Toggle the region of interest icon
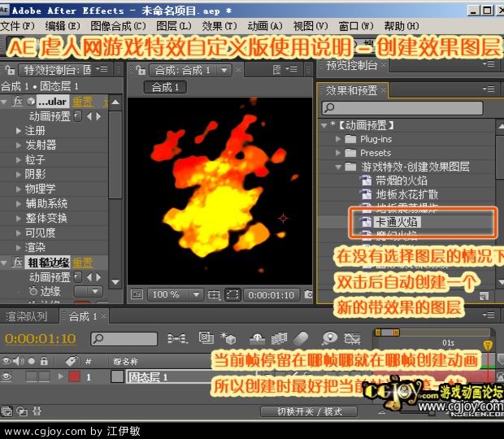Viewport: 504px width, 439px height. (232, 295)
